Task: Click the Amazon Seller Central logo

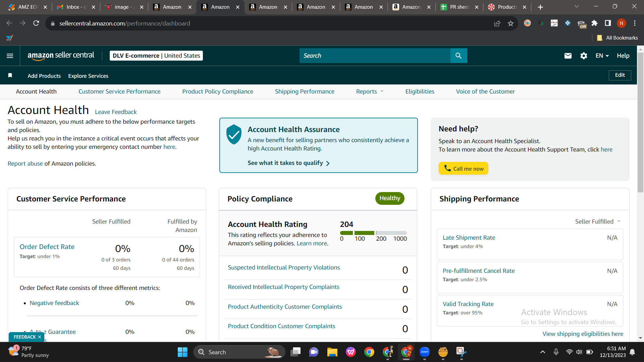Action: 61,56
